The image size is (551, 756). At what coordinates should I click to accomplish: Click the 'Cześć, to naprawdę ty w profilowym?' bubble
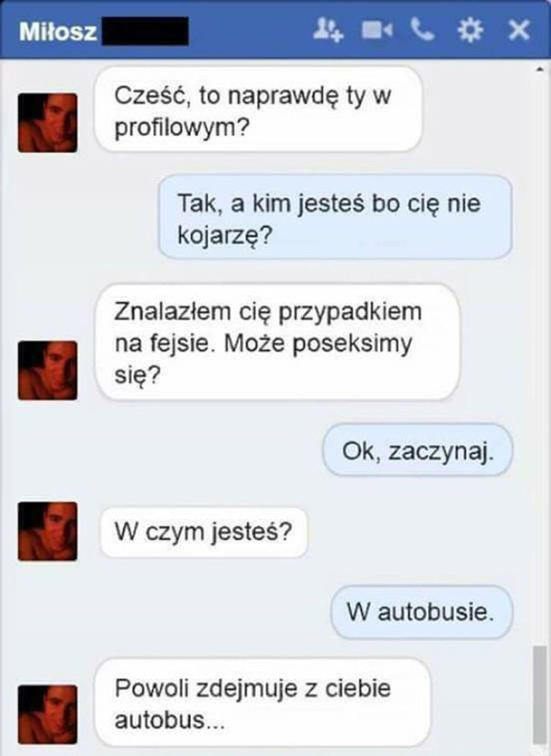(259, 109)
